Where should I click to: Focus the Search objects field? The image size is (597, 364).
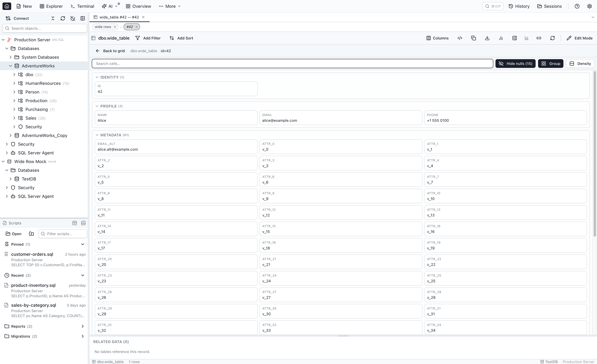(45, 28)
